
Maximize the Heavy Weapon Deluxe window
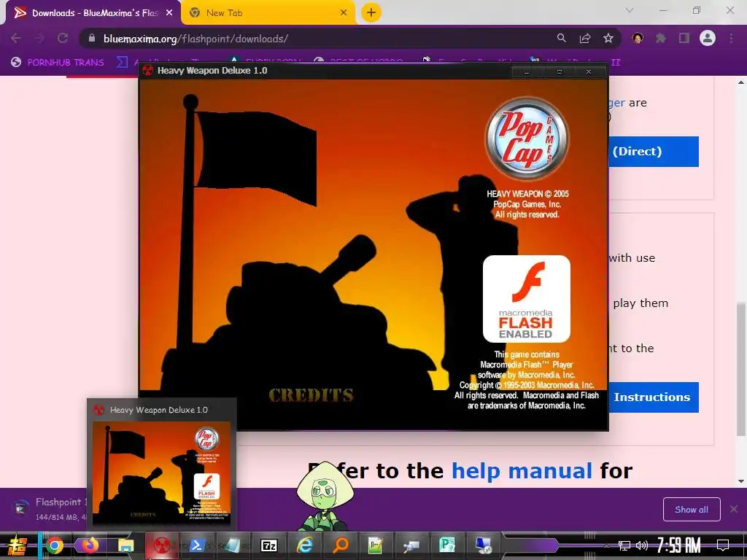[x=560, y=72]
